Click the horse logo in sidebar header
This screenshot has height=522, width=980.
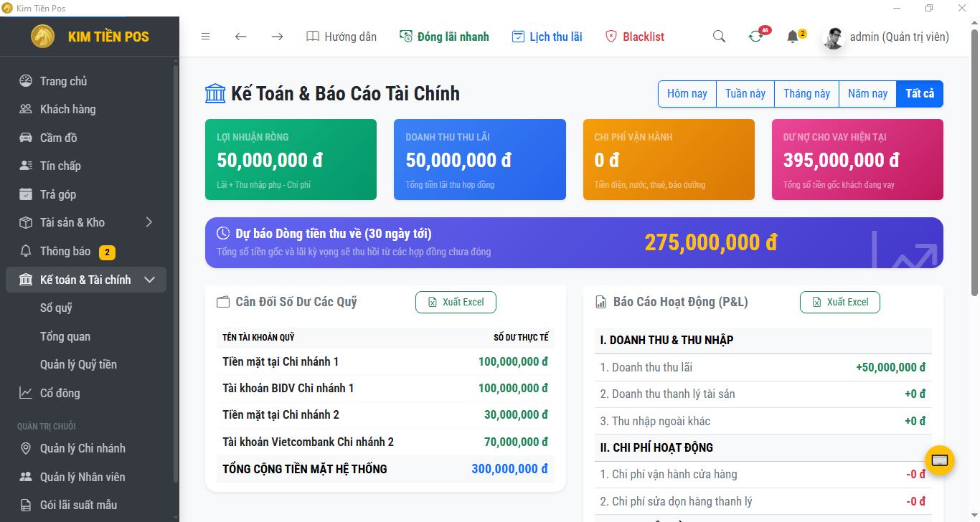click(x=43, y=37)
